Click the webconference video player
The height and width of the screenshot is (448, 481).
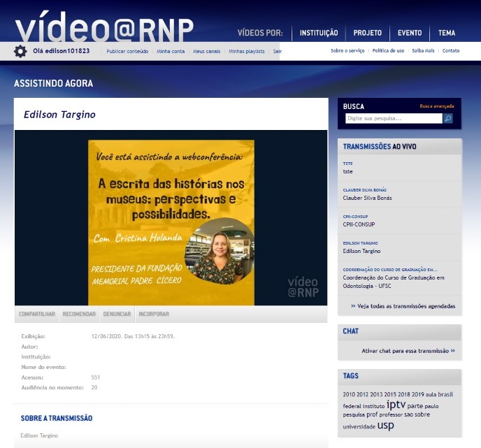pos(171,218)
